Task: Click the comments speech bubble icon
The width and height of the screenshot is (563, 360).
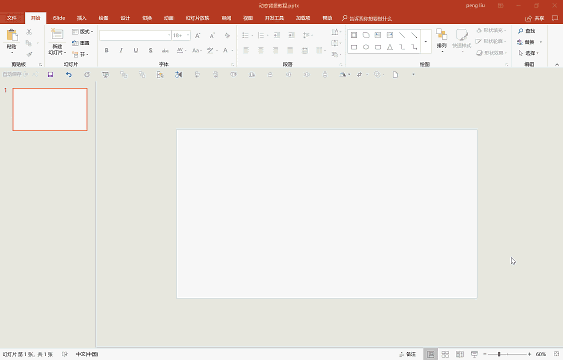Action: [x=555, y=18]
